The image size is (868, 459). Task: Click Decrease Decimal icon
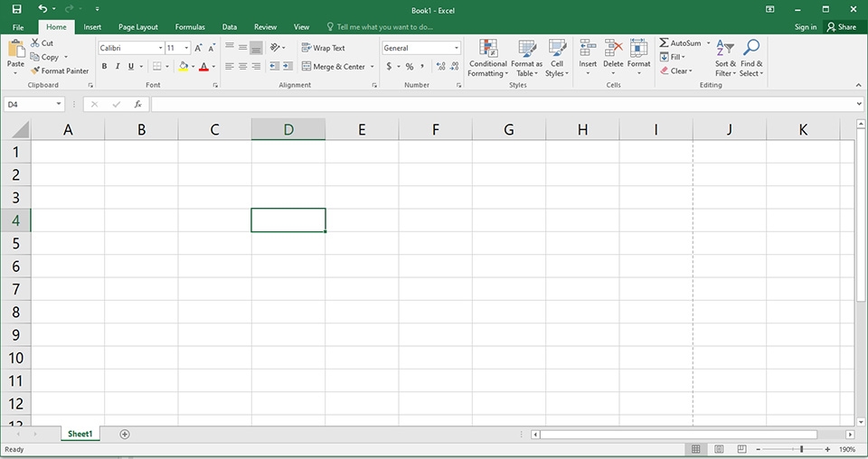(x=455, y=66)
